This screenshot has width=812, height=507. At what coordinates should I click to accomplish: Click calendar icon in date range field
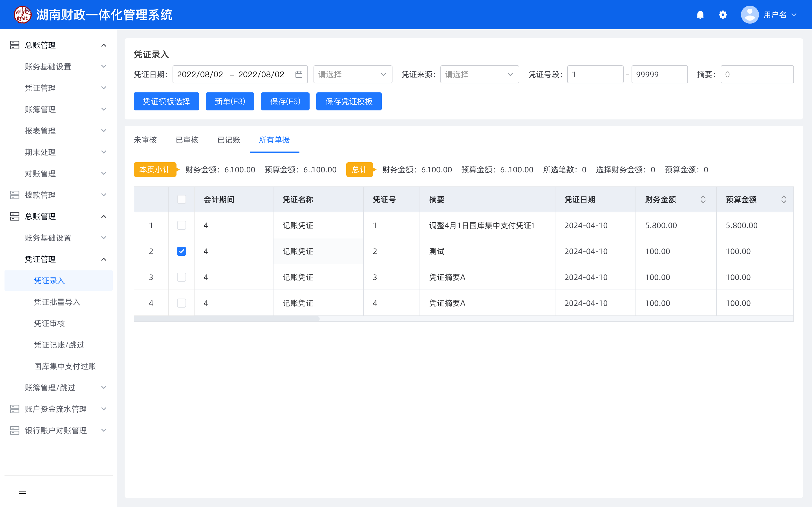click(299, 74)
